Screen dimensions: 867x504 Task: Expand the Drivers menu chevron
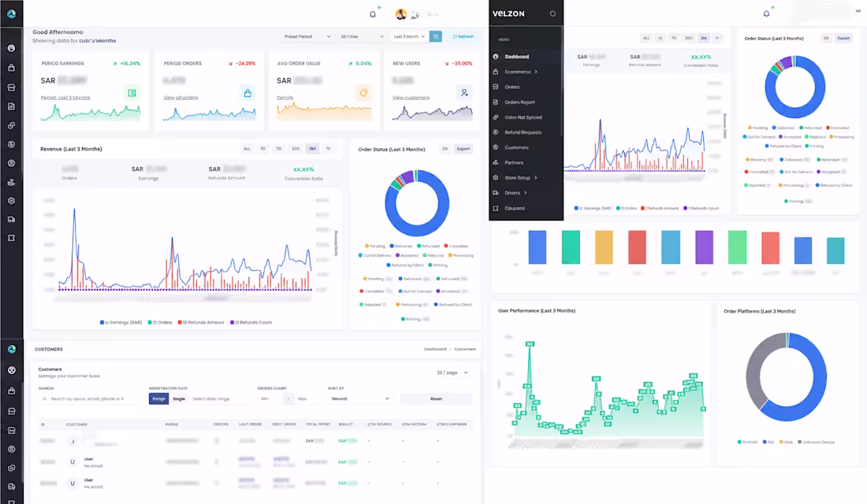[x=525, y=193]
